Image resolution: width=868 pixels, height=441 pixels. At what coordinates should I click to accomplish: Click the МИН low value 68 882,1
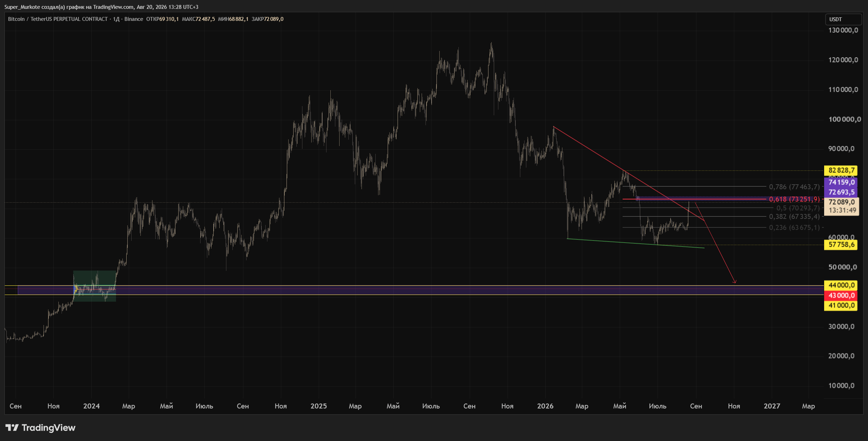[238, 19]
